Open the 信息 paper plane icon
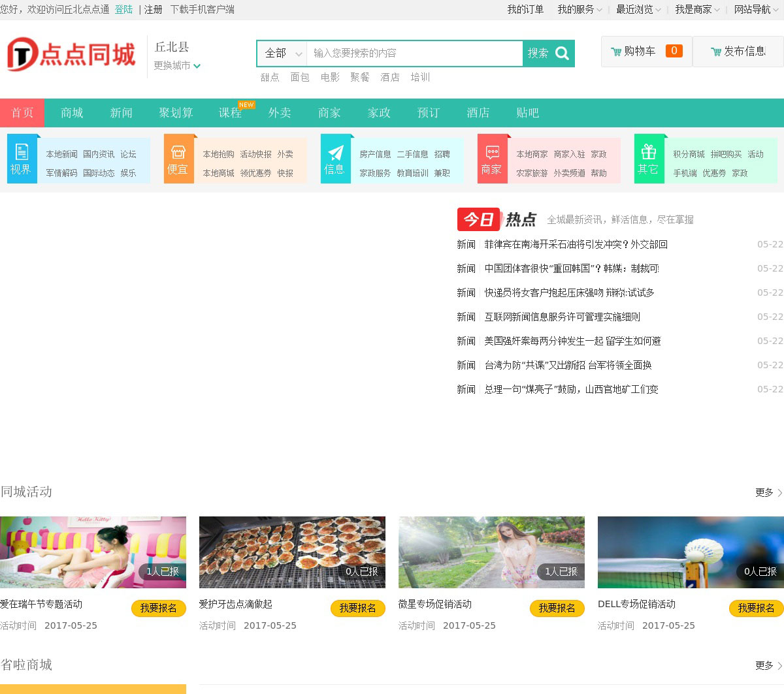784x694 pixels. [x=335, y=153]
